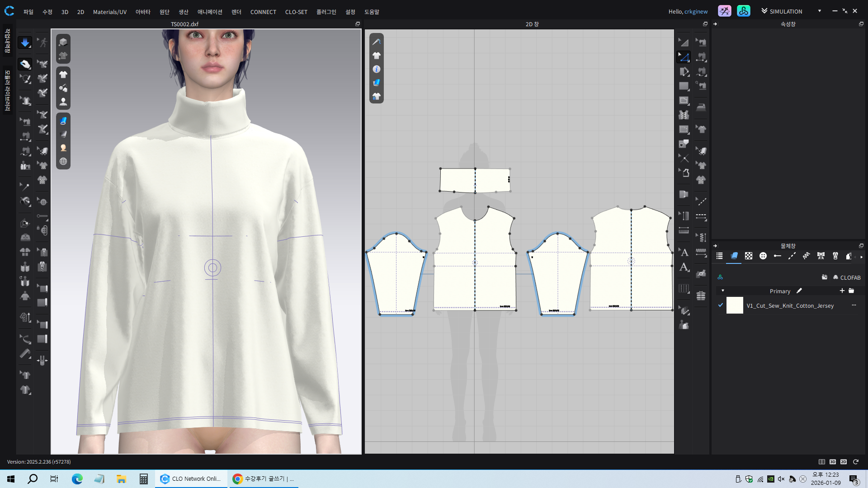Add a new fabric with plus button
Screen dimensions: 868x488
click(x=842, y=291)
